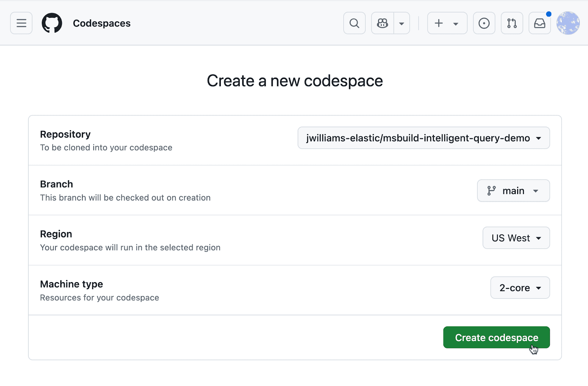The image size is (588, 386).
Task: Open the 2-core machine type dropdown
Action: 520,288
